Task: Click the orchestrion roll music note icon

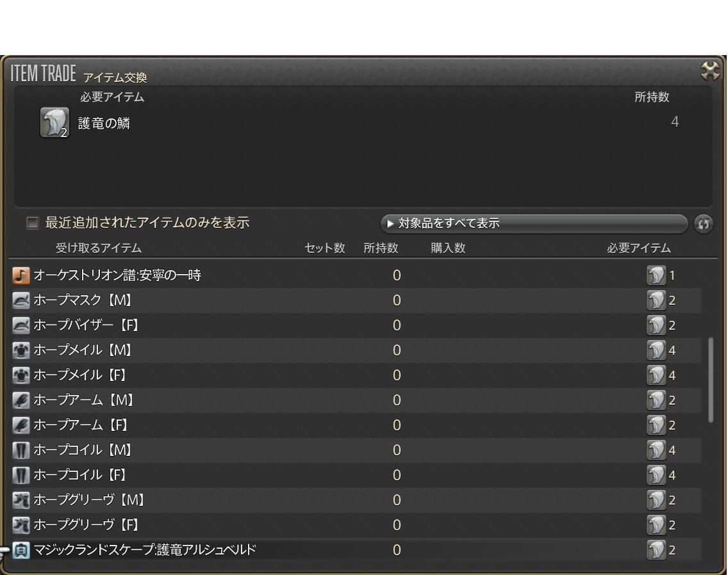Action: (x=21, y=275)
